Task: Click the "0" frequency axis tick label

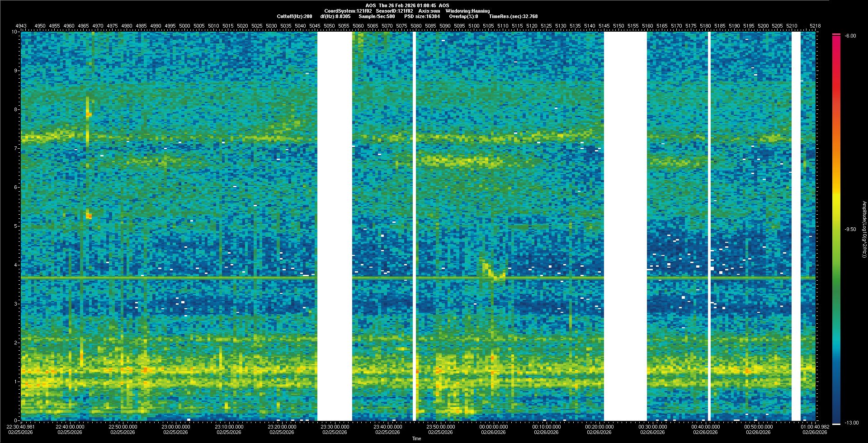Action: [x=16, y=420]
